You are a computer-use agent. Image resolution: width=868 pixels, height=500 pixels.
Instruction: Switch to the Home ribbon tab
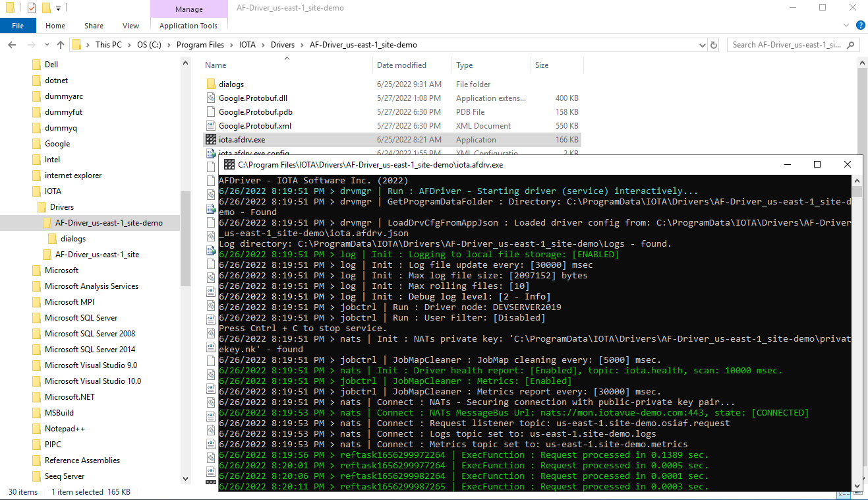[x=55, y=26]
